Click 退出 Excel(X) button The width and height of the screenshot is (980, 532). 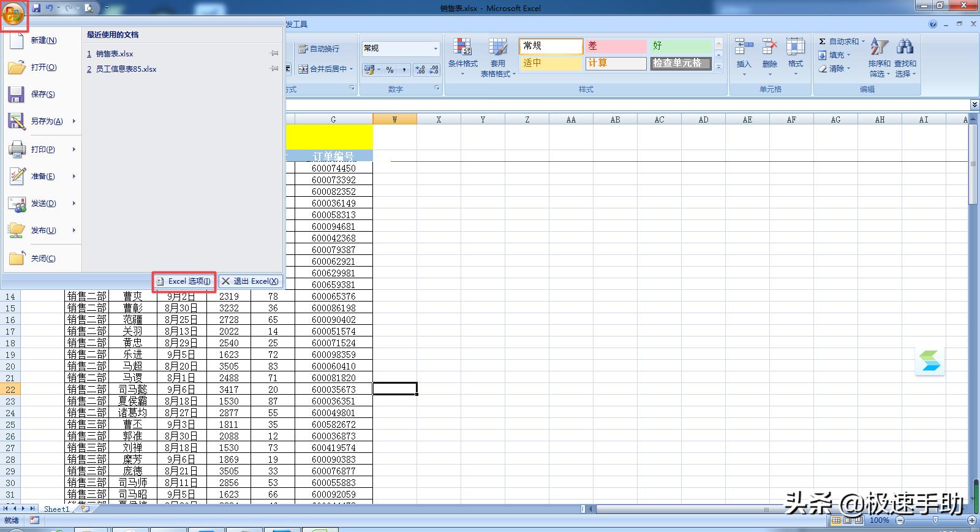(x=250, y=281)
